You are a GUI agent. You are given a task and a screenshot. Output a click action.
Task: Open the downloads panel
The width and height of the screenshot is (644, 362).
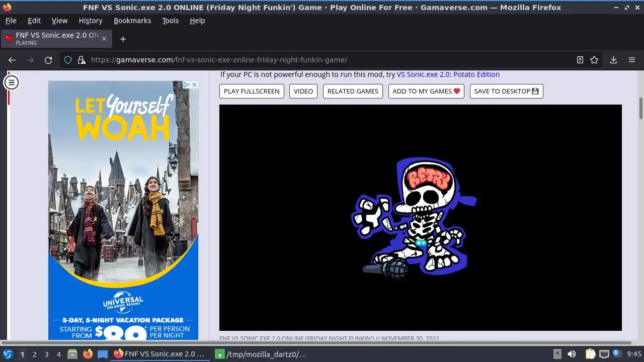613,60
